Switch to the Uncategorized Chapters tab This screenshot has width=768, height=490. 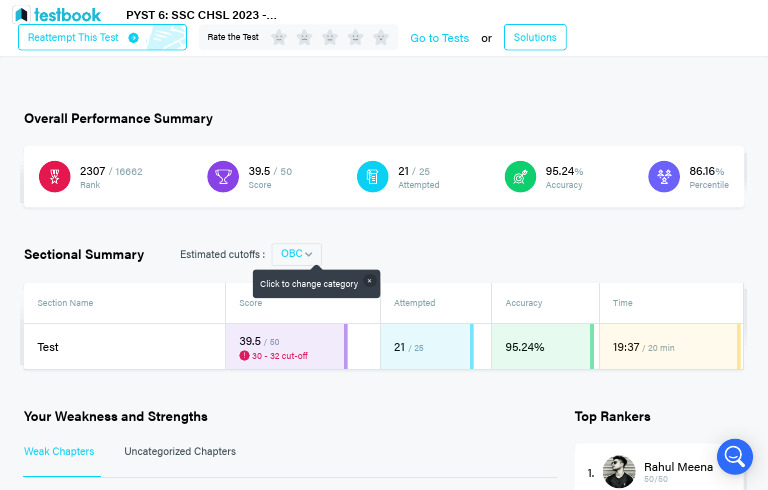pos(180,452)
